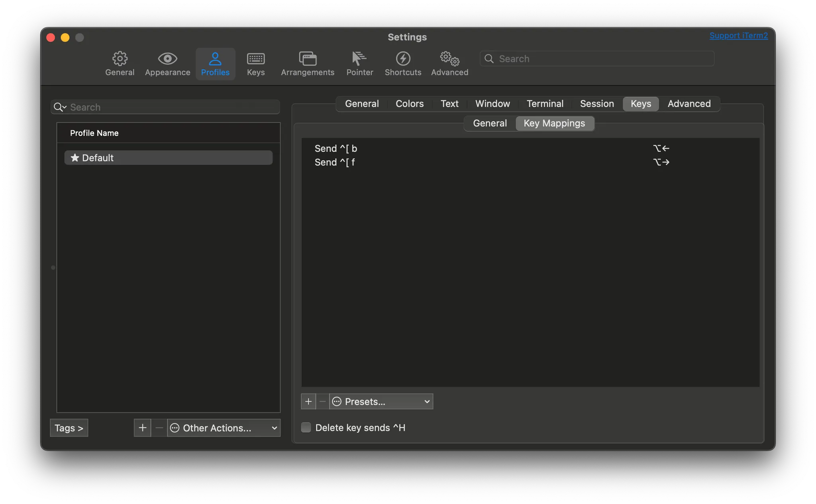Switch to the Terminal profile tab
816x504 pixels.
tap(545, 104)
